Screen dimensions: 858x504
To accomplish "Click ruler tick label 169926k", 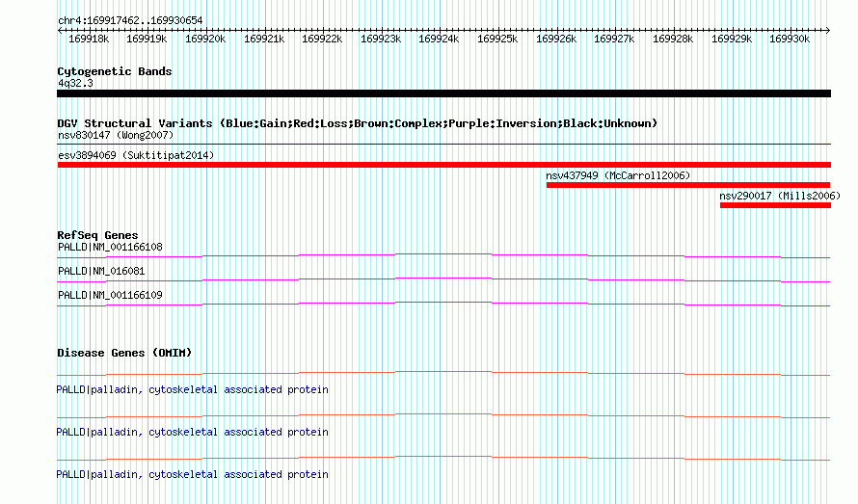I will 556,39.
